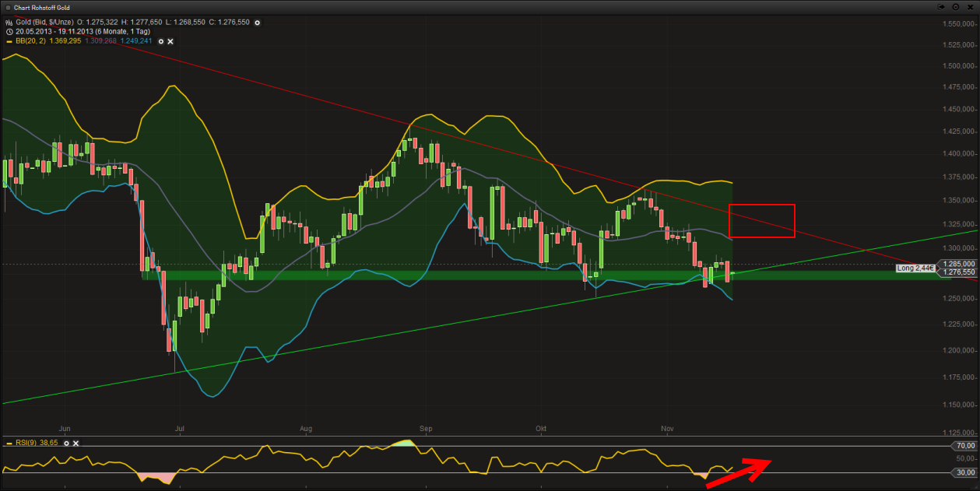Viewport: 980px width, 491px height.
Task: Click the waveform icon before Gold label
Action: [9, 23]
